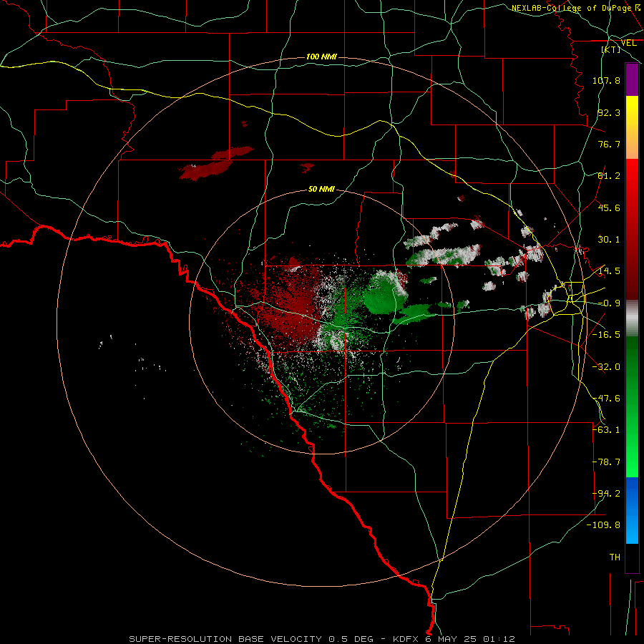This screenshot has width=644, height=644.
Task: Click the -63.1 velocity scale value
Action: pos(606,430)
